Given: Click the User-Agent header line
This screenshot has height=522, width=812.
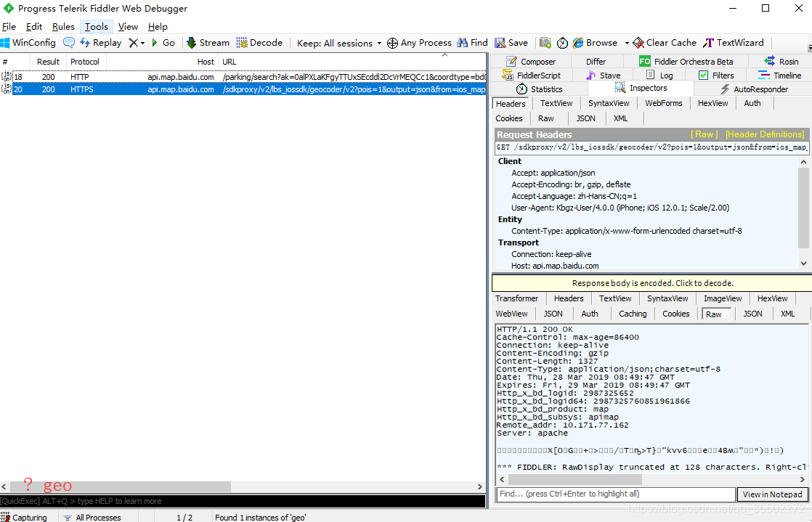Looking at the screenshot, I should tap(620, 208).
